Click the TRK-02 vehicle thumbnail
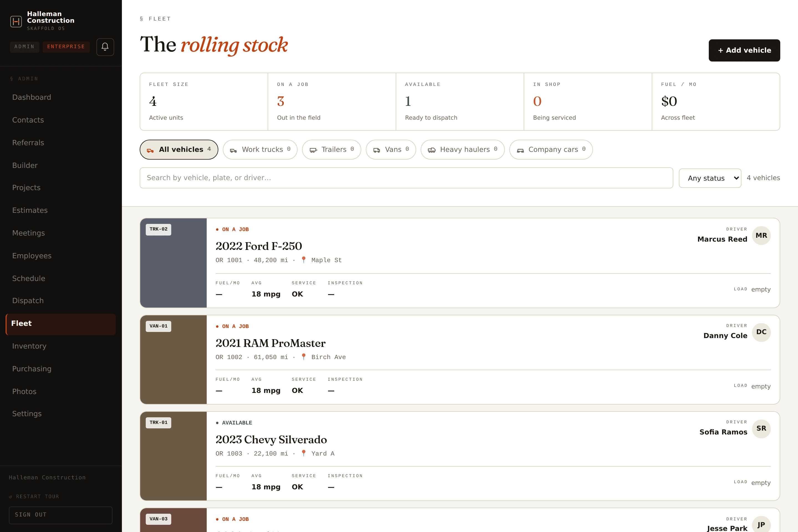 tap(173, 263)
